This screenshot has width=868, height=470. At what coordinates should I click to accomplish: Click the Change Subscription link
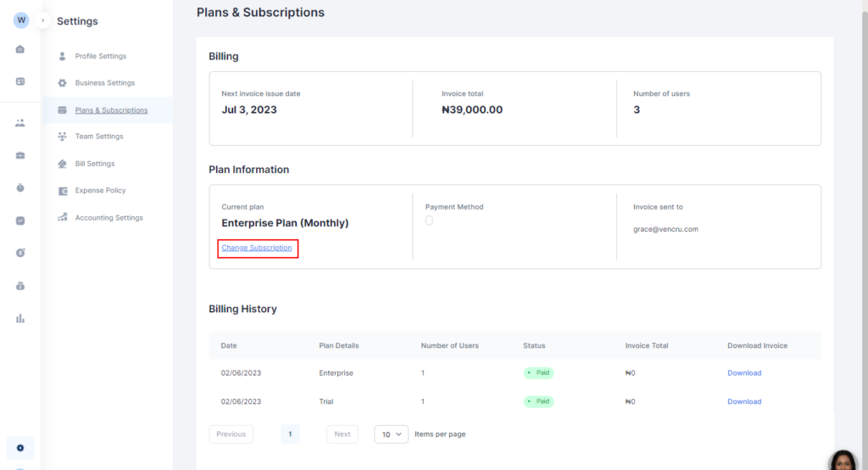257,248
